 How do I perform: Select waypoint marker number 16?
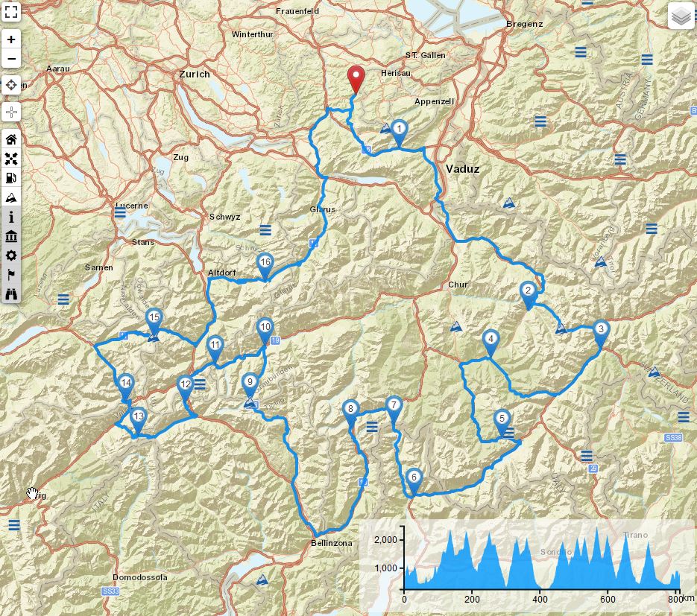pyautogui.click(x=265, y=267)
